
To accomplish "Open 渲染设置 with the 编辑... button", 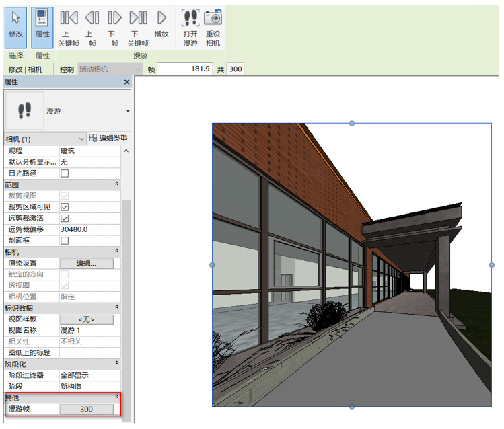I will pos(86,264).
